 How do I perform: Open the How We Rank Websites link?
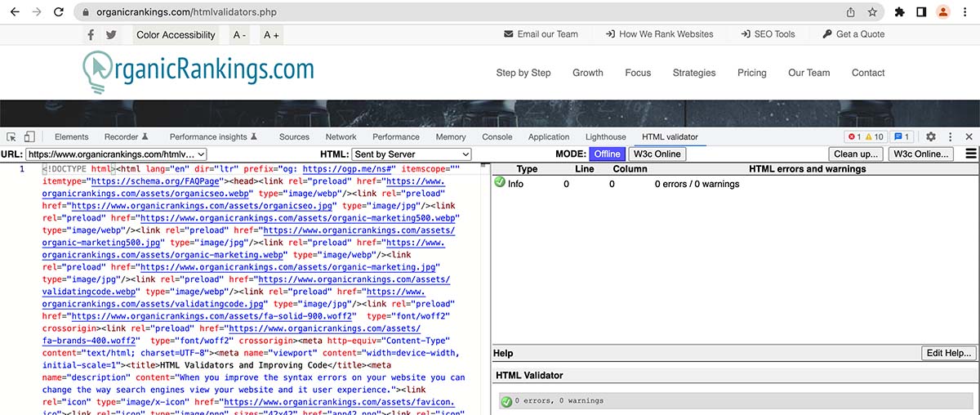(x=659, y=34)
